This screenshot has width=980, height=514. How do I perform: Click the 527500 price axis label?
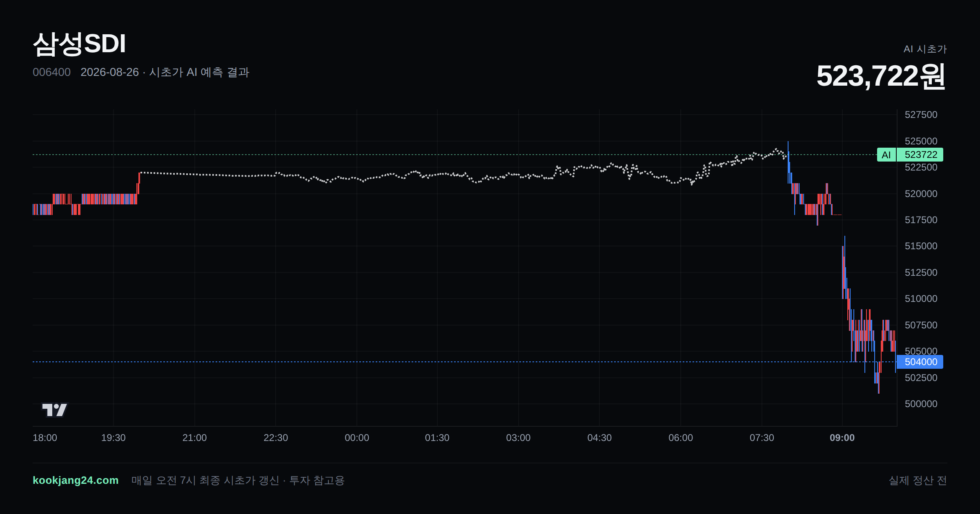point(921,115)
